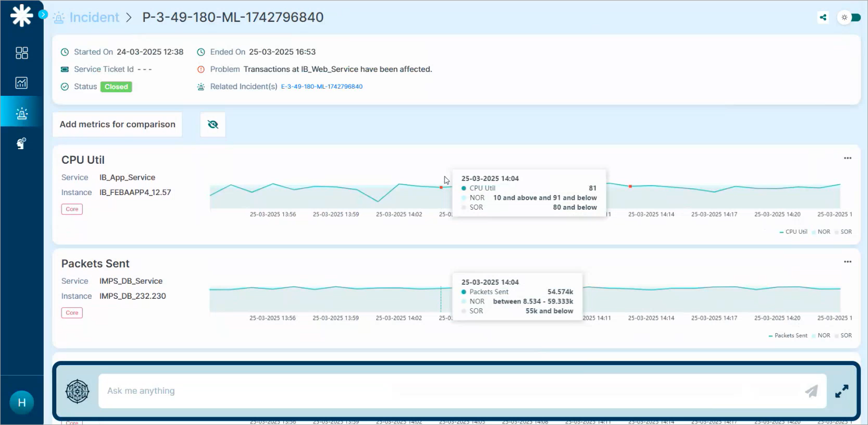Viewport: 868px width, 425px height.
Task: Toggle CPU Util series in chart legend
Action: (793, 232)
